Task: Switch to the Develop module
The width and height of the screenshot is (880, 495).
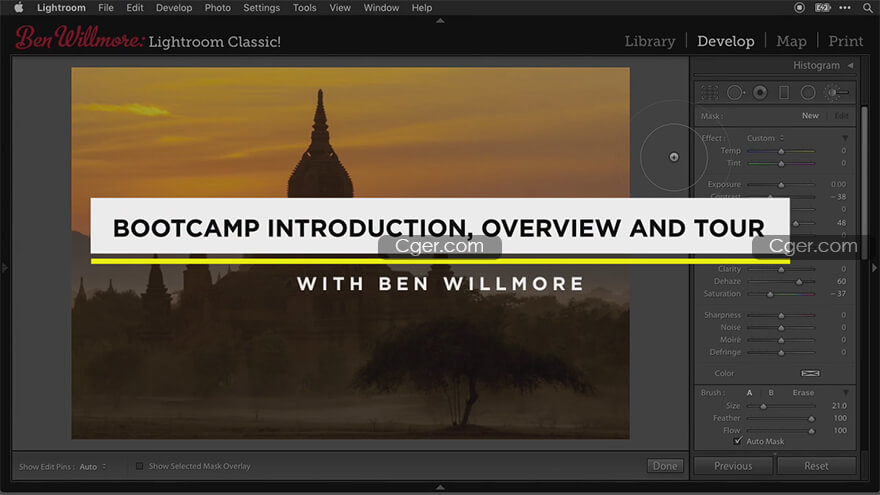Action: [x=726, y=41]
